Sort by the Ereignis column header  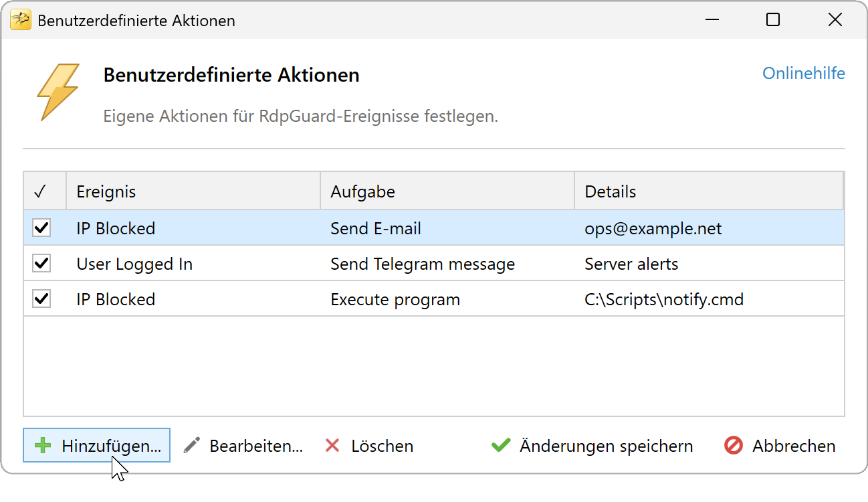coord(193,191)
